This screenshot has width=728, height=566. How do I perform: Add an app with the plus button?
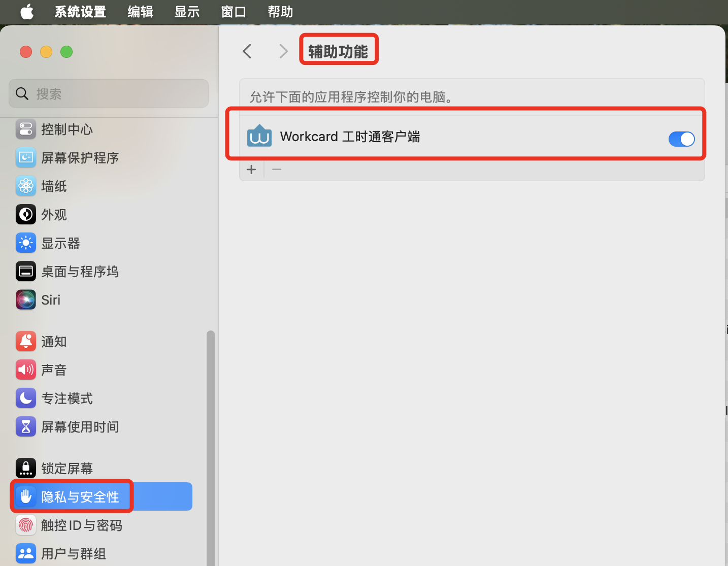(x=251, y=170)
